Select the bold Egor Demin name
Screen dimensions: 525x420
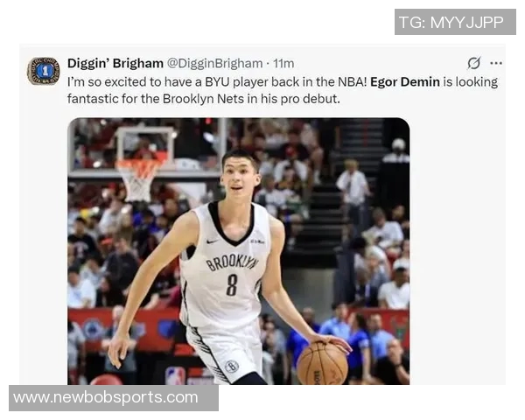(405, 81)
